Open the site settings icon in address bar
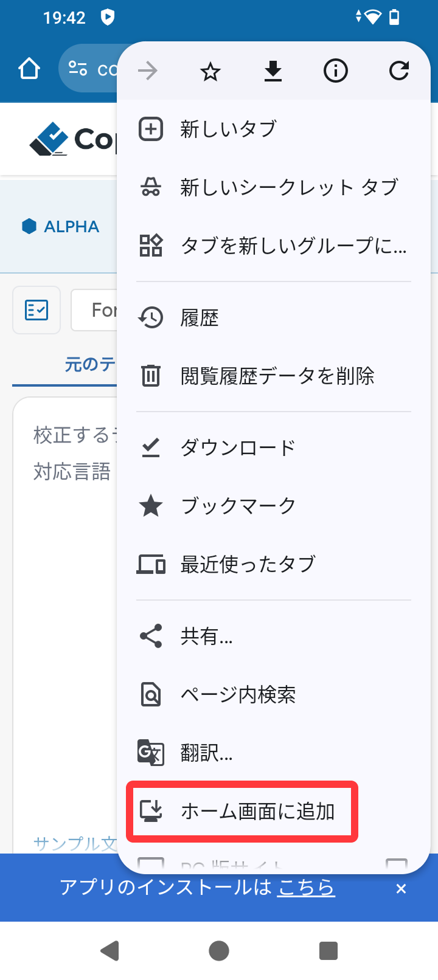The image size is (438, 980). pyautogui.click(x=78, y=69)
